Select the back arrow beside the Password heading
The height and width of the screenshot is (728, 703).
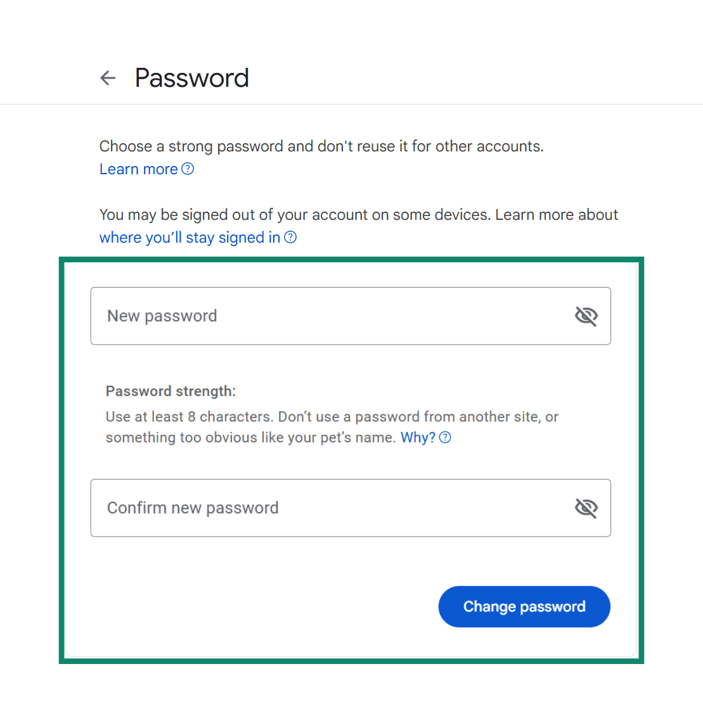click(108, 77)
